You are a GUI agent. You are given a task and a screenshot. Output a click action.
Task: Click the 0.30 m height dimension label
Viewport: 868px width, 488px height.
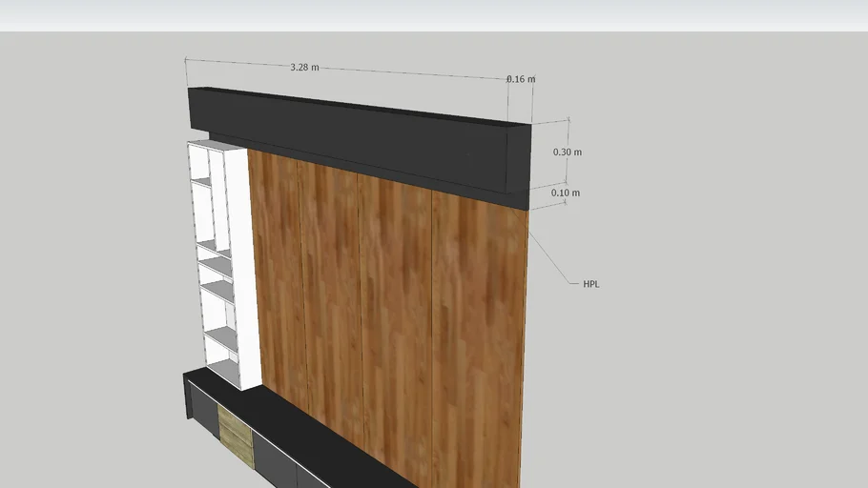pos(568,152)
